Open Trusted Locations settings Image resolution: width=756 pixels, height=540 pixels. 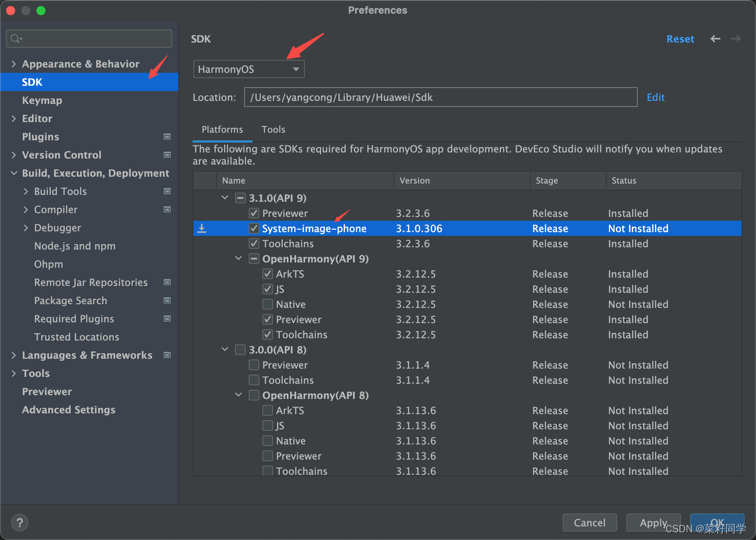pyautogui.click(x=77, y=337)
